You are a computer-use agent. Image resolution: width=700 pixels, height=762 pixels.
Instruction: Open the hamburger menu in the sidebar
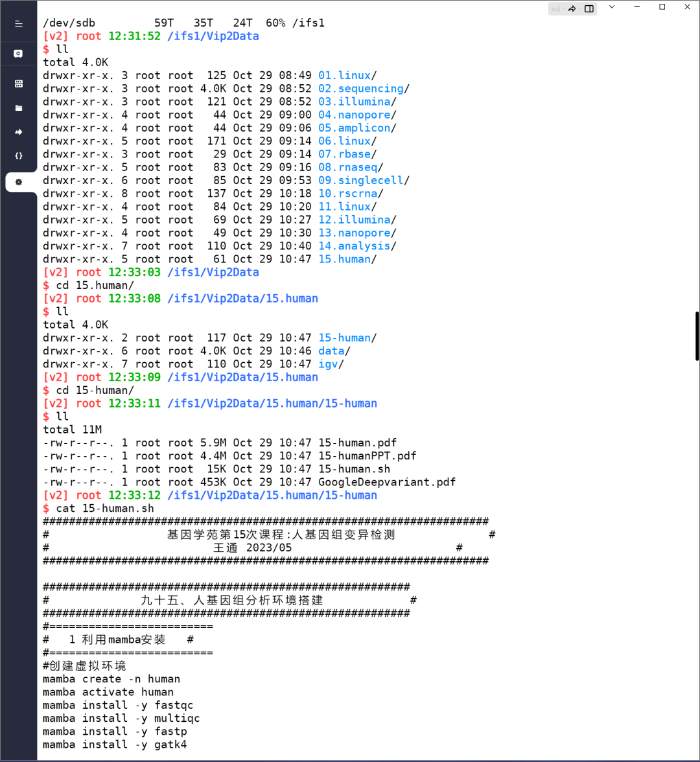pyautogui.click(x=18, y=24)
